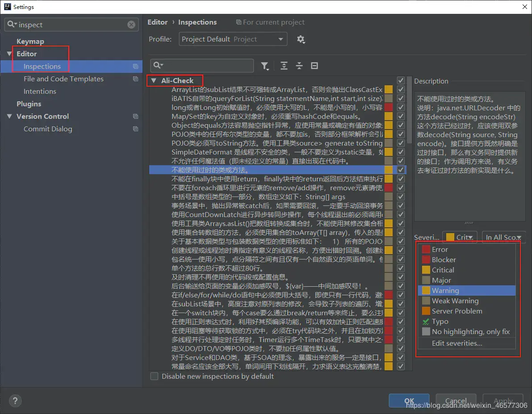Apply the inspection changes

click(x=503, y=401)
